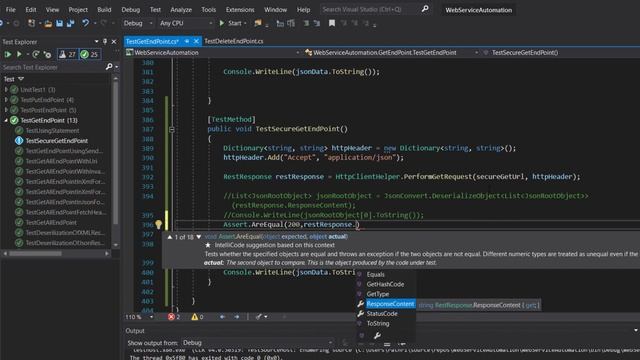The width and height of the screenshot is (640, 360).
Task: Open the Show output from Debug dropdown
Action: click(x=258, y=343)
